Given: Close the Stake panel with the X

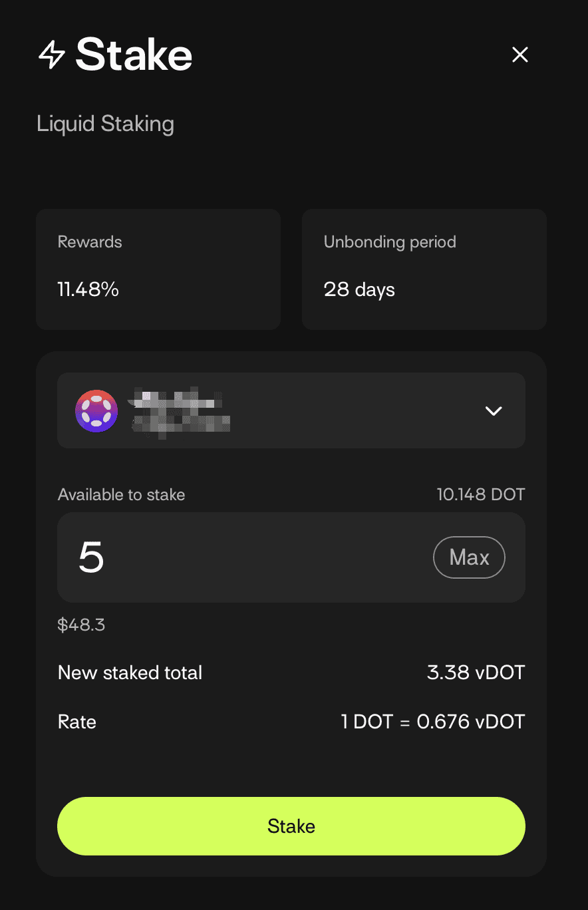Looking at the screenshot, I should [519, 55].
